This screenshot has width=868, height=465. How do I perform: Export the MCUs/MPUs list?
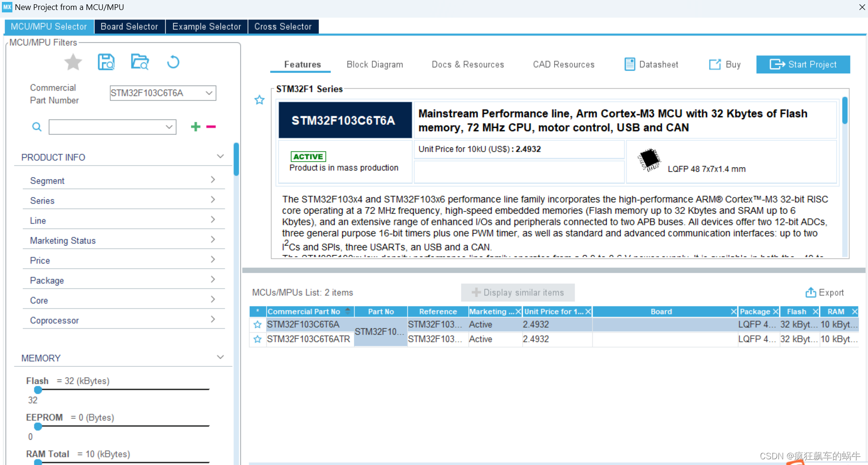click(x=824, y=293)
